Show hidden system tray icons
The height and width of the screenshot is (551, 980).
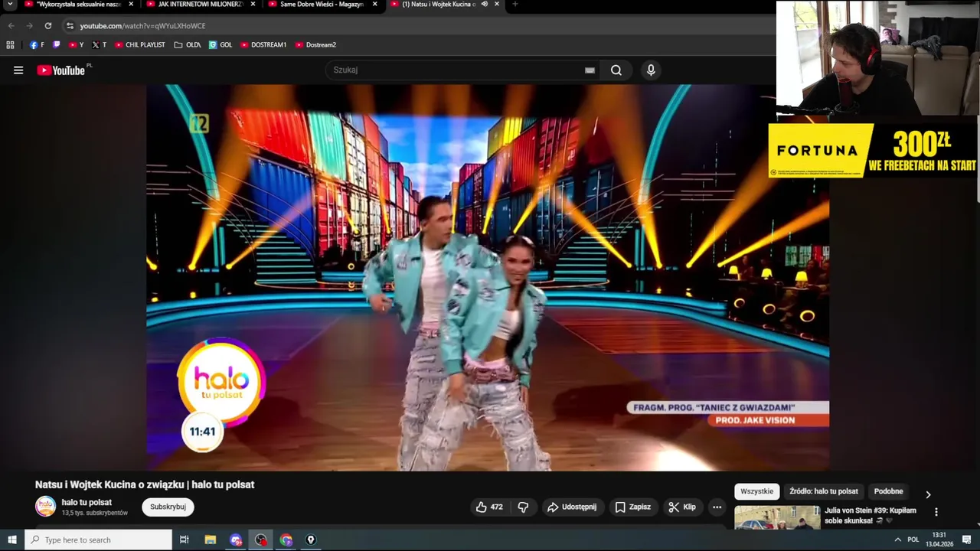897,540
